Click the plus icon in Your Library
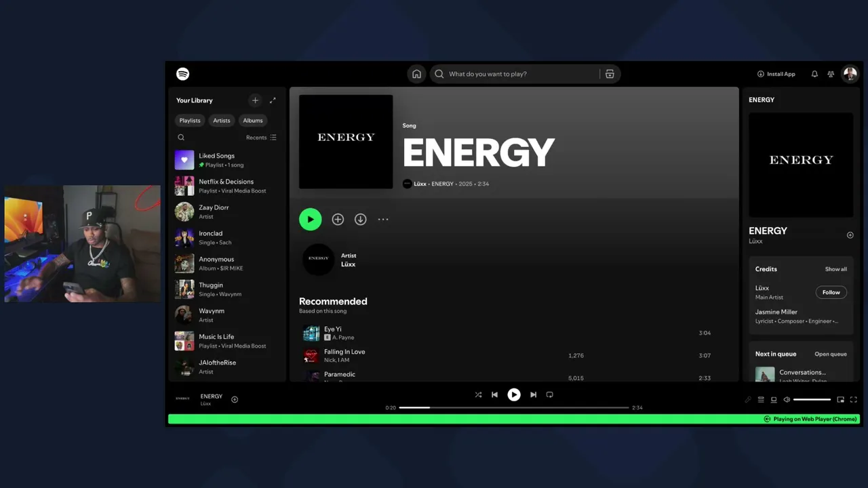The image size is (868, 488). (x=255, y=100)
